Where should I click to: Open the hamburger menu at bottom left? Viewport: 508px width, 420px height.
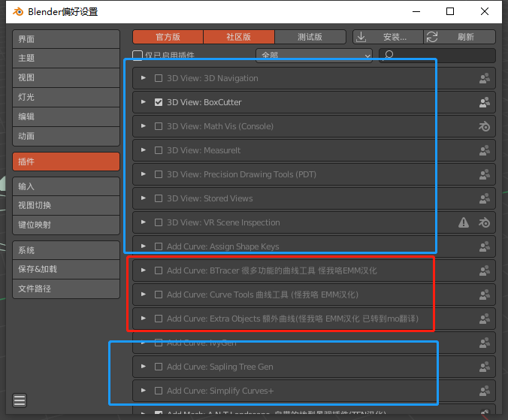[20, 400]
